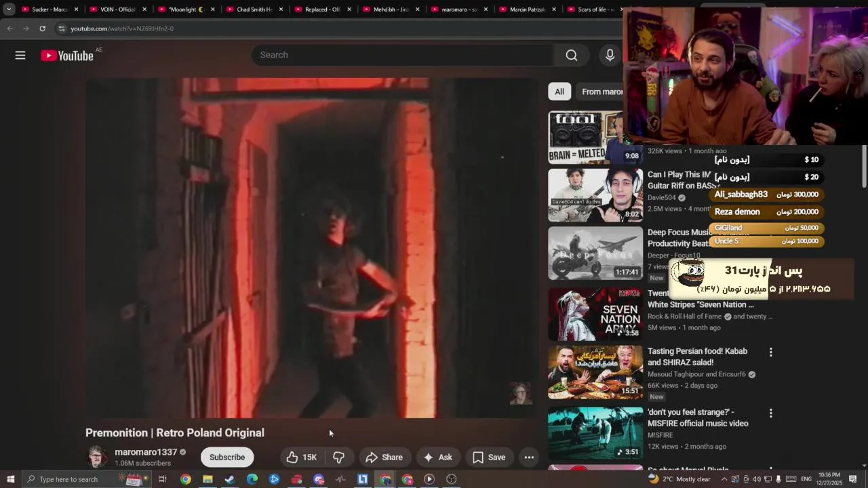Click the video player to pause

(312, 248)
